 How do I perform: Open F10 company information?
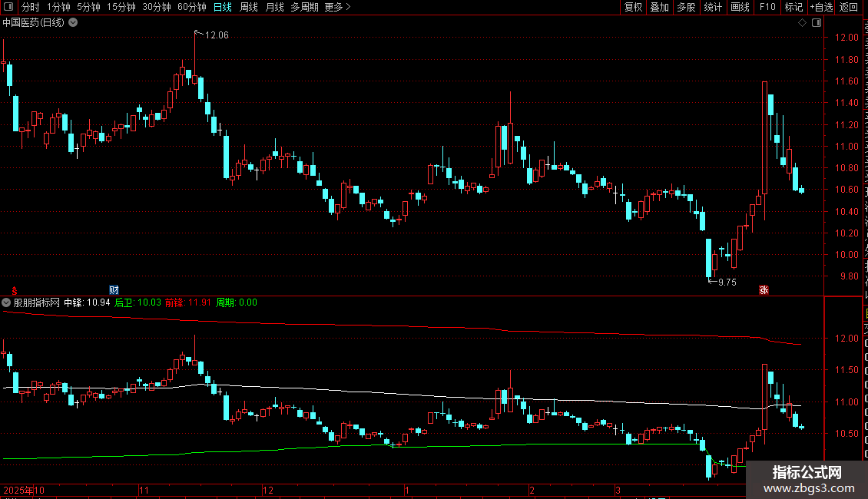pos(767,7)
